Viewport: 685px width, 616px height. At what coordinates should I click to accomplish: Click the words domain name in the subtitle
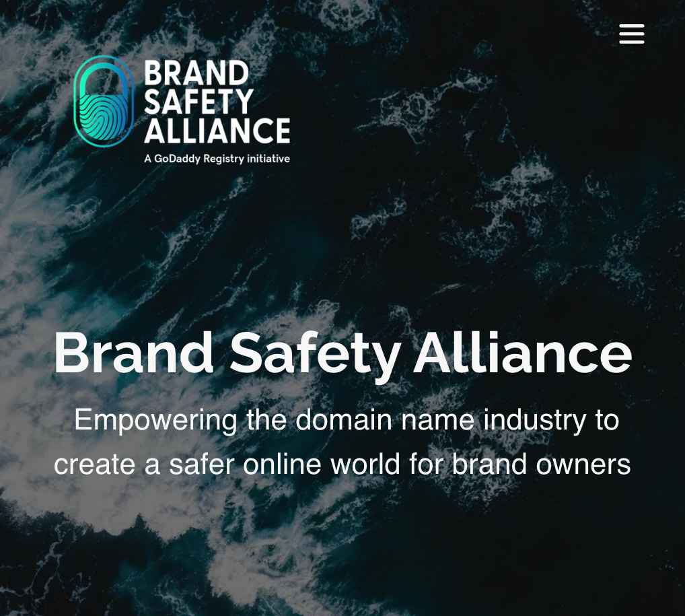tap(385, 419)
